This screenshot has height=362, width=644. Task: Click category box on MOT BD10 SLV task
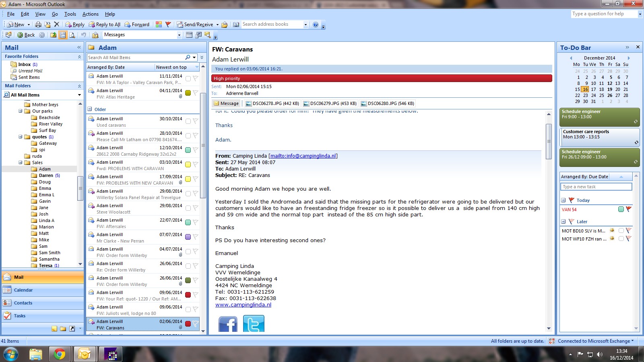click(x=621, y=230)
